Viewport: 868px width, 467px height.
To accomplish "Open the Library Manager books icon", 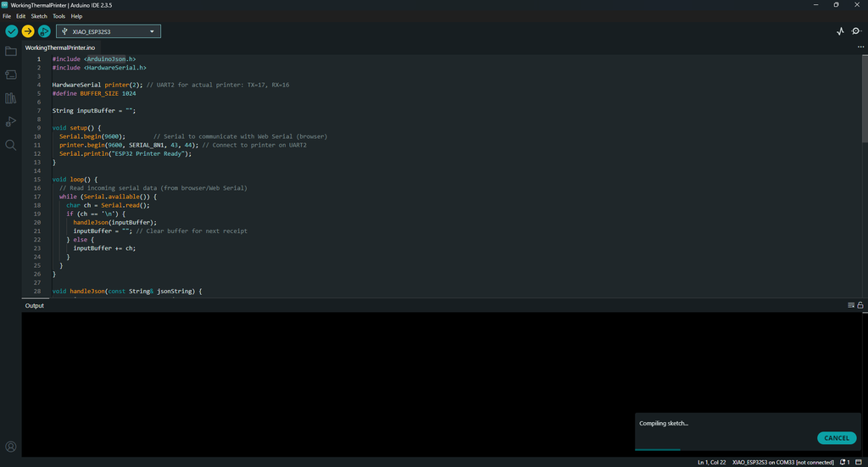I will click(x=11, y=98).
